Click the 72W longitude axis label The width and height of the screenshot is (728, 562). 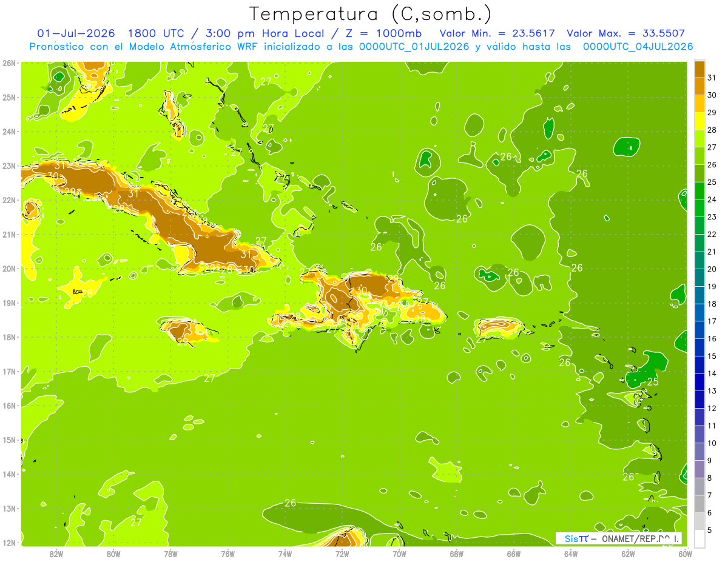click(x=342, y=554)
